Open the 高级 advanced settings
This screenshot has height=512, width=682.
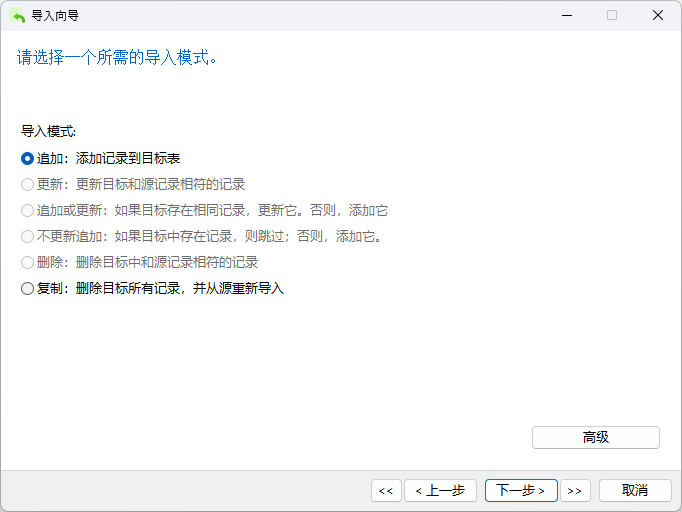coord(595,437)
